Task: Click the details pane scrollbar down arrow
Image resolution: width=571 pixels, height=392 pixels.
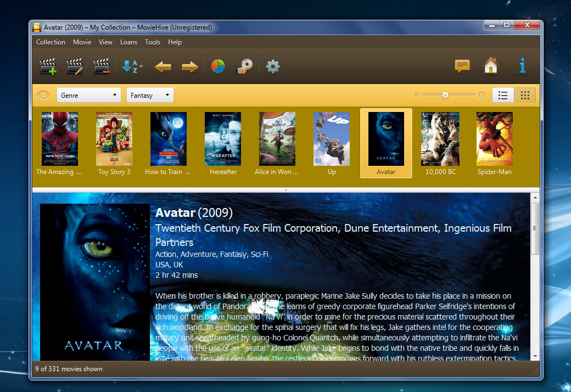Action: pyautogui.click(x=535, y=356)
